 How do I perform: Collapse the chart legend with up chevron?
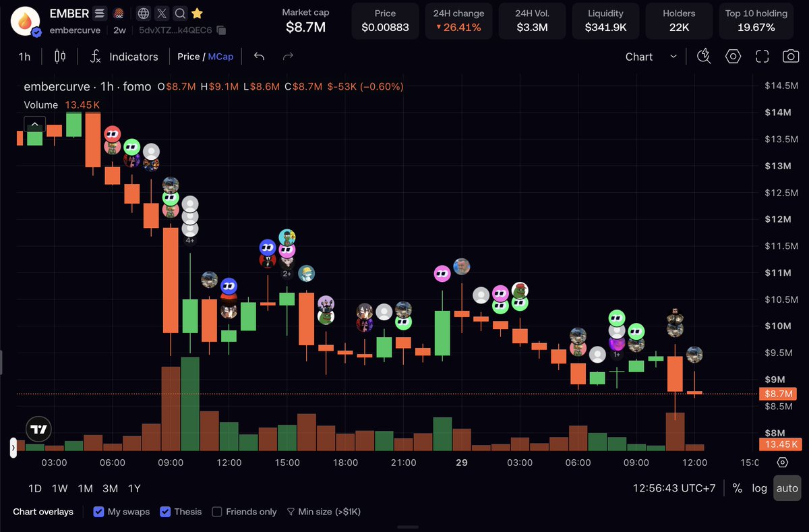coord(35,124)
